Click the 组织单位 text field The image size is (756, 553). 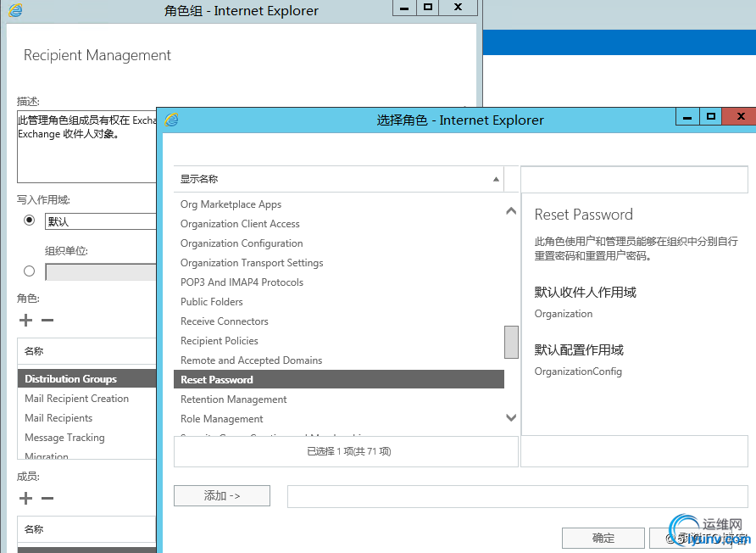[101, 271]
